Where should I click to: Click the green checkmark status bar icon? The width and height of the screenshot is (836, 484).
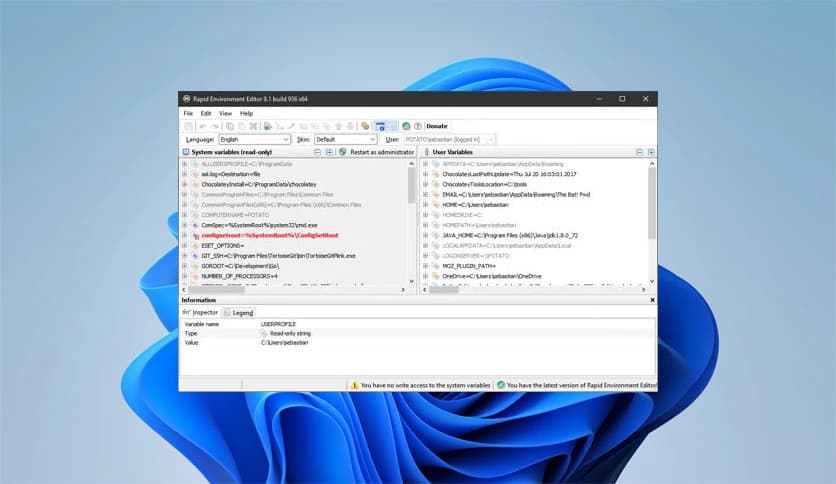pos(501,385)
